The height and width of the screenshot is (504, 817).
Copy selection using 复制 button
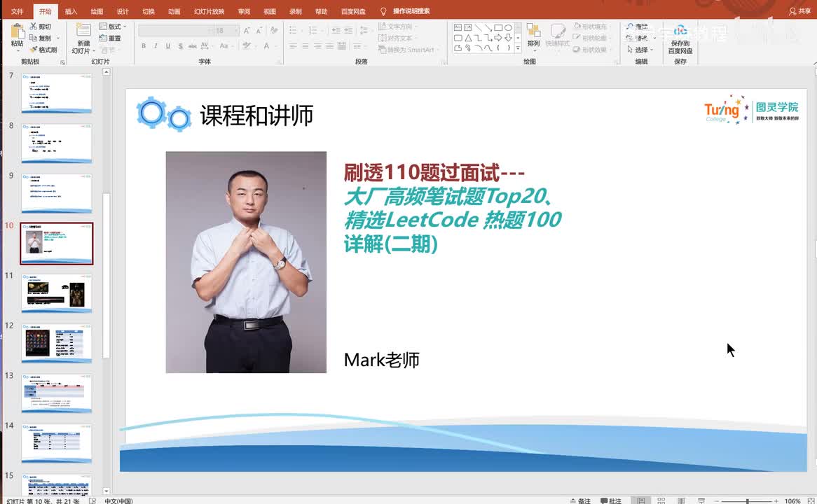(40, 38)
